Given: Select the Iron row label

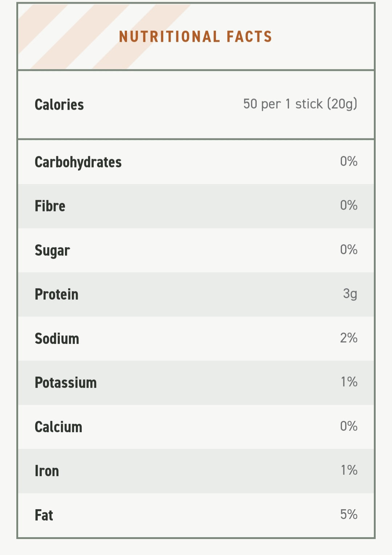Looking at the screenshot, I should pyautogui.click(x=47, y=471).
